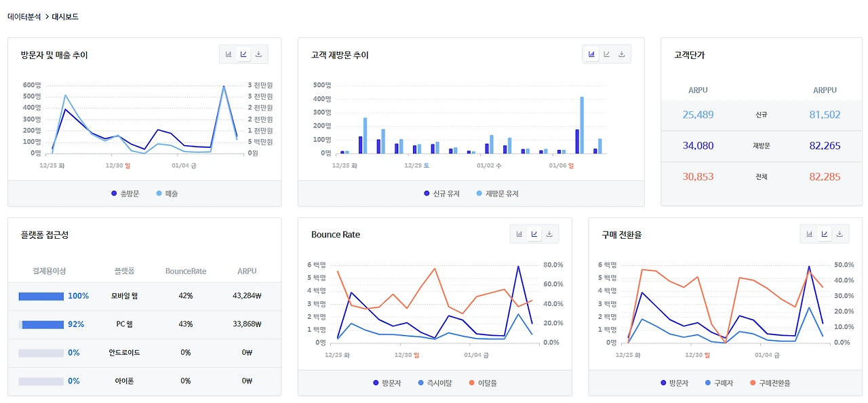The image size is (868, 403).
Task: Download the 고객 재방문 추이 chart
Action: coord(621,54)
